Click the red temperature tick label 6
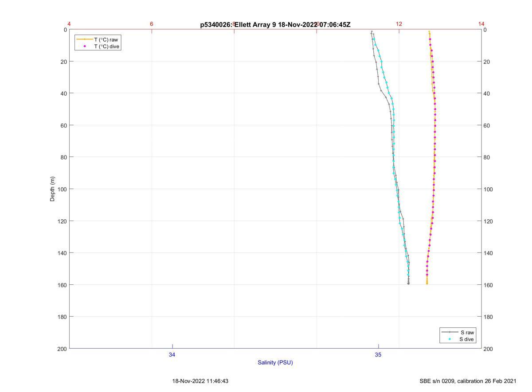 tap(152, 24)
